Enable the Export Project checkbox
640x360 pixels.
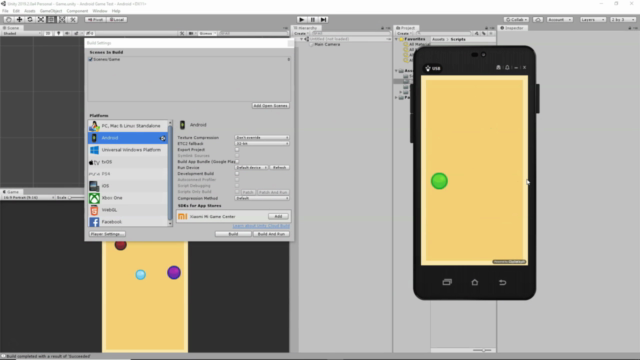click(x=237, y=150)
